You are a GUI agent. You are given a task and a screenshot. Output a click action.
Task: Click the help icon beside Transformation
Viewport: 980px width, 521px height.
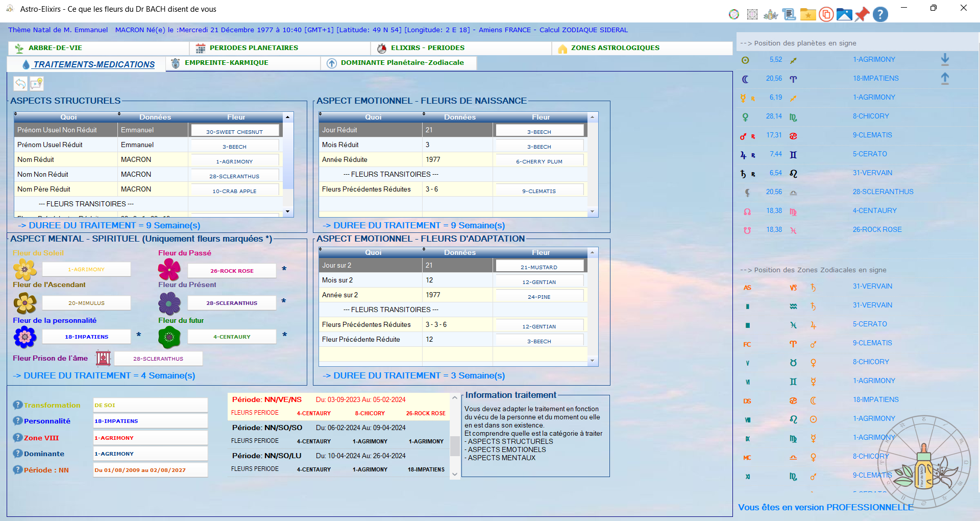(x=18, y=405)
